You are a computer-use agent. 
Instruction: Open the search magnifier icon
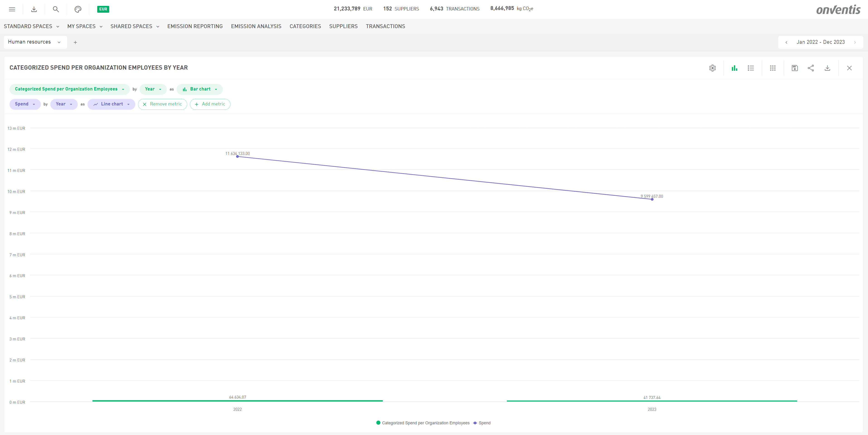point(56,9)
